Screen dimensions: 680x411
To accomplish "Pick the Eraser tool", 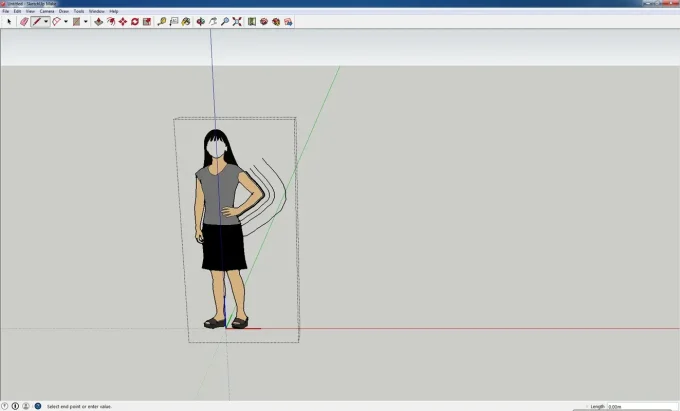I will 24,21.
